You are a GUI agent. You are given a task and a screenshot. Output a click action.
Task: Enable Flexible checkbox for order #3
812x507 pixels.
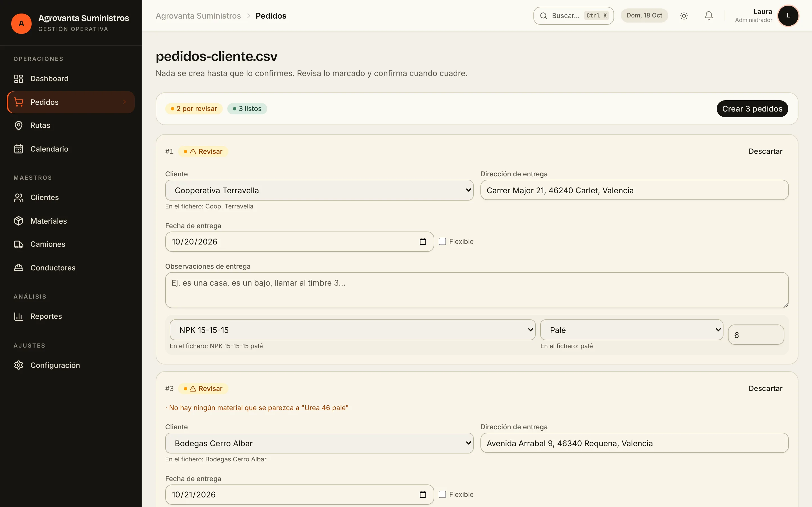coord(442,494)
